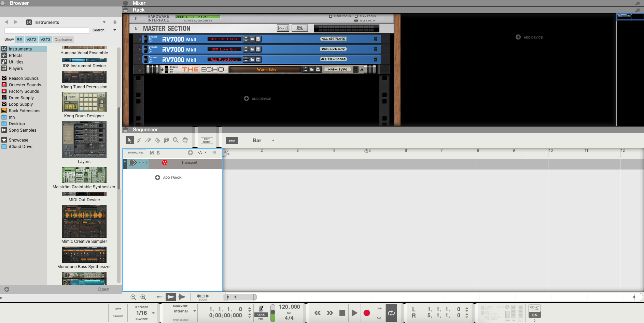Toggle Delay Compensation ON button
The image size is (644, 323).
coord(534,315)
